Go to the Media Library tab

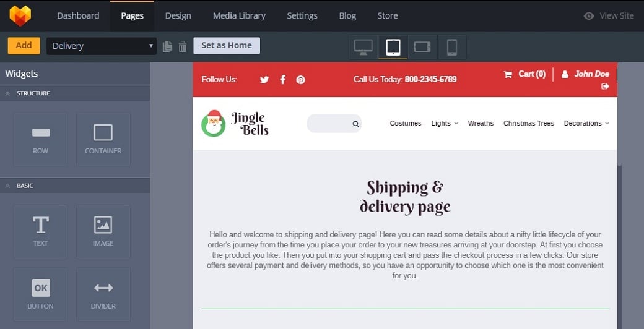point(239,15)
